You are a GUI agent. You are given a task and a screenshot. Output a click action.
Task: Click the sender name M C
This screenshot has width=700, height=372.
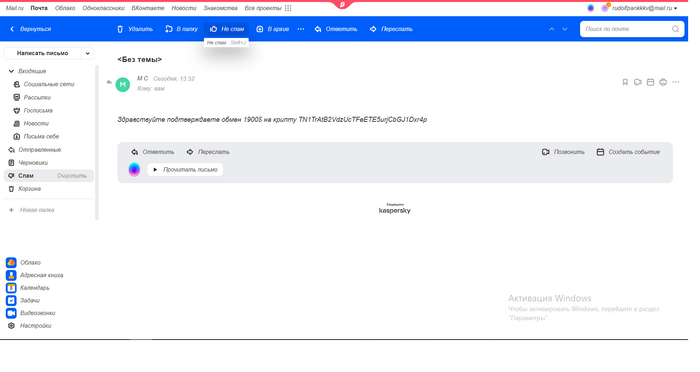pyautogui.click(x=142, y=79)
